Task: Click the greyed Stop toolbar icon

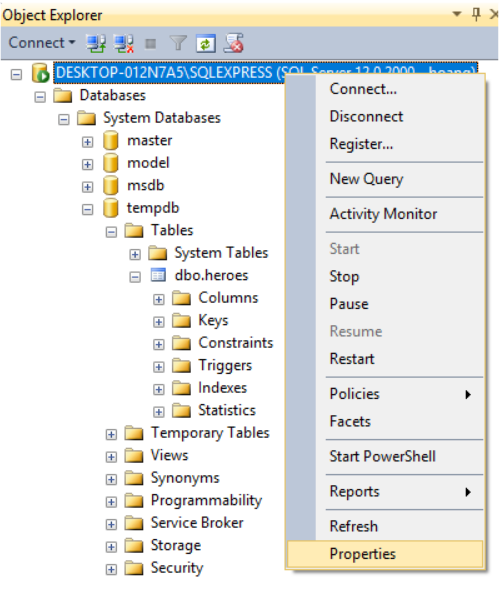Action: pos(150,44)
